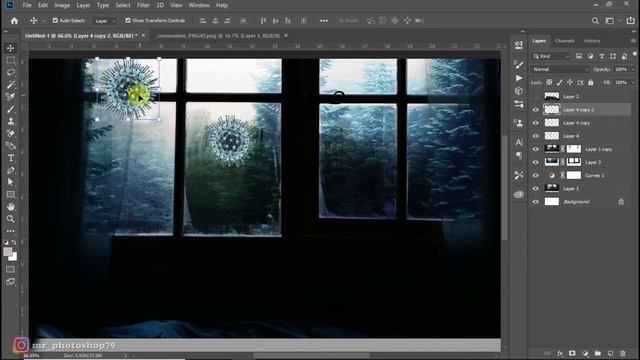Screen dimensions: 640x360
Task: Select the Lasso tool
Action: tap(11, 73)
